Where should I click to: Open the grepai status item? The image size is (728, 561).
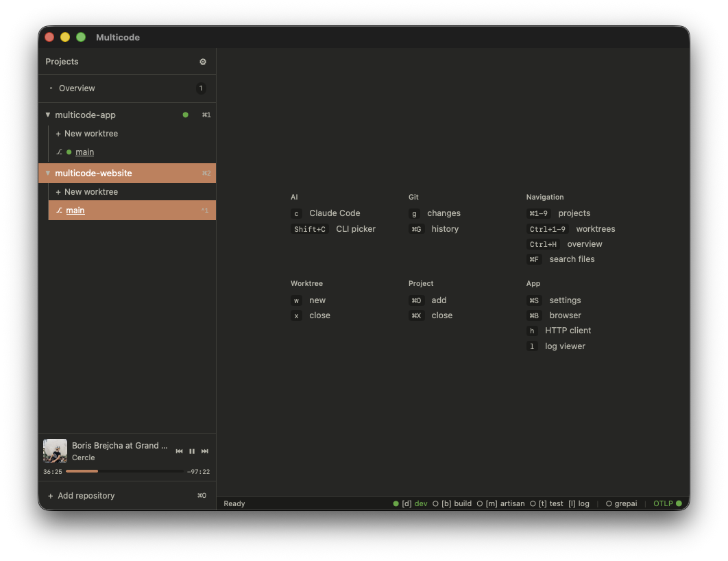pos(621,503)
